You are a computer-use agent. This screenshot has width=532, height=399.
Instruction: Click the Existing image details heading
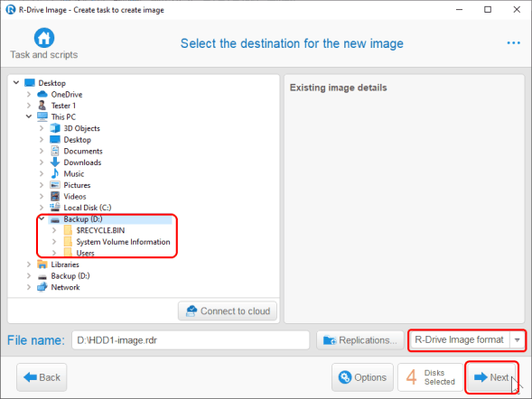(338, 88)
